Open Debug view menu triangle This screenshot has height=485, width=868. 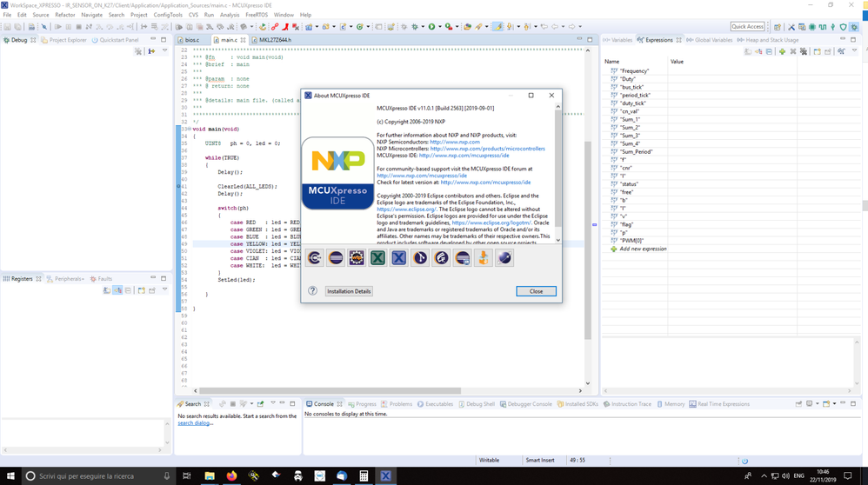click(164, 51)
